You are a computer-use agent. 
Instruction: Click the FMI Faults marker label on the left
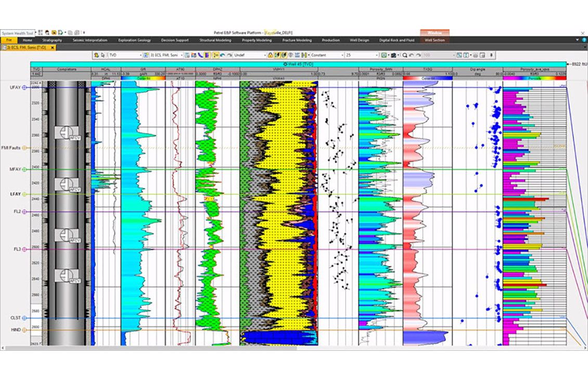click(x=10, y=148)
